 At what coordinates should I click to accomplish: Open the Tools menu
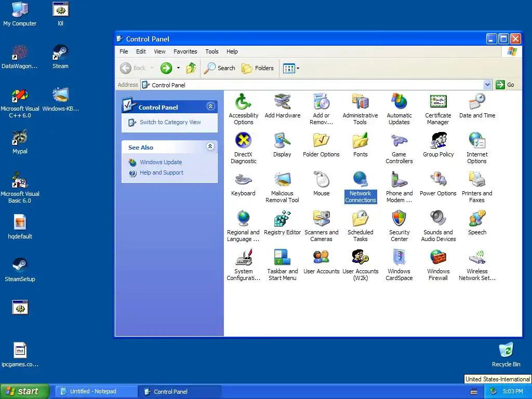212,51
